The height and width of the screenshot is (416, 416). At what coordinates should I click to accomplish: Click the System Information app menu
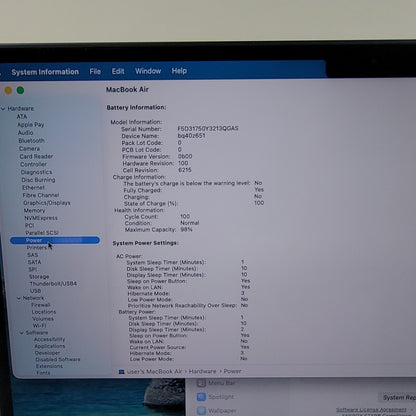point(45,72)
